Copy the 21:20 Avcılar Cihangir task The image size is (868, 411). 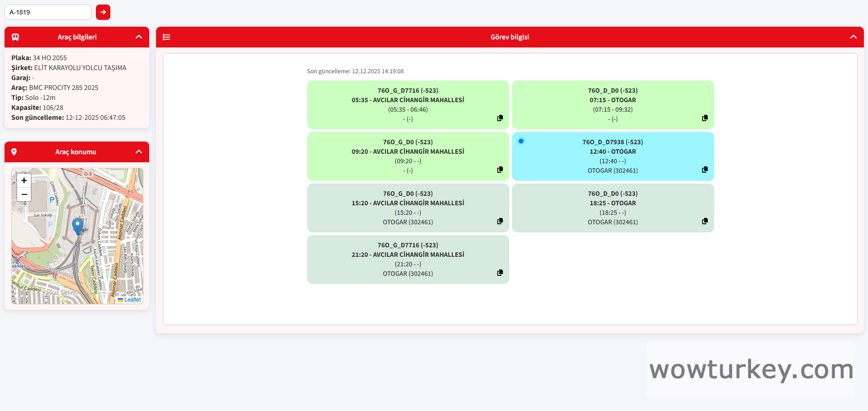[x=500, y=273]
